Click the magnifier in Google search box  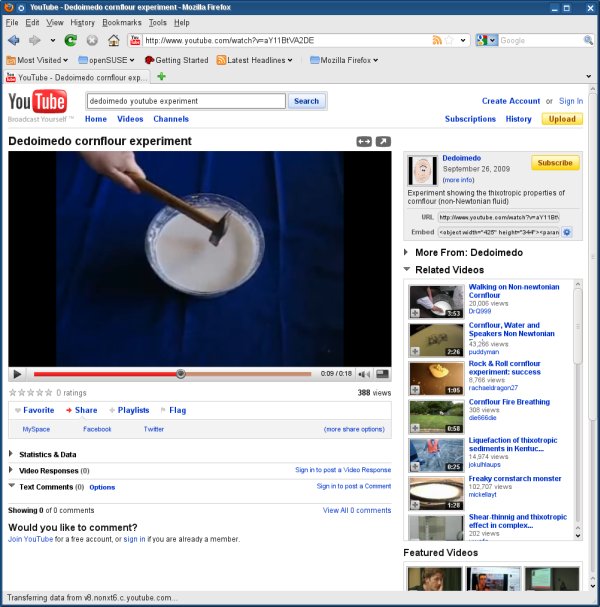point(588,40)
